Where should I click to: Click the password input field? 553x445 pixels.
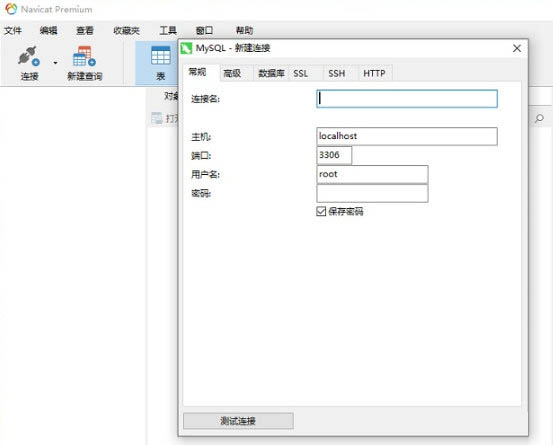click(x=372, y=193)
